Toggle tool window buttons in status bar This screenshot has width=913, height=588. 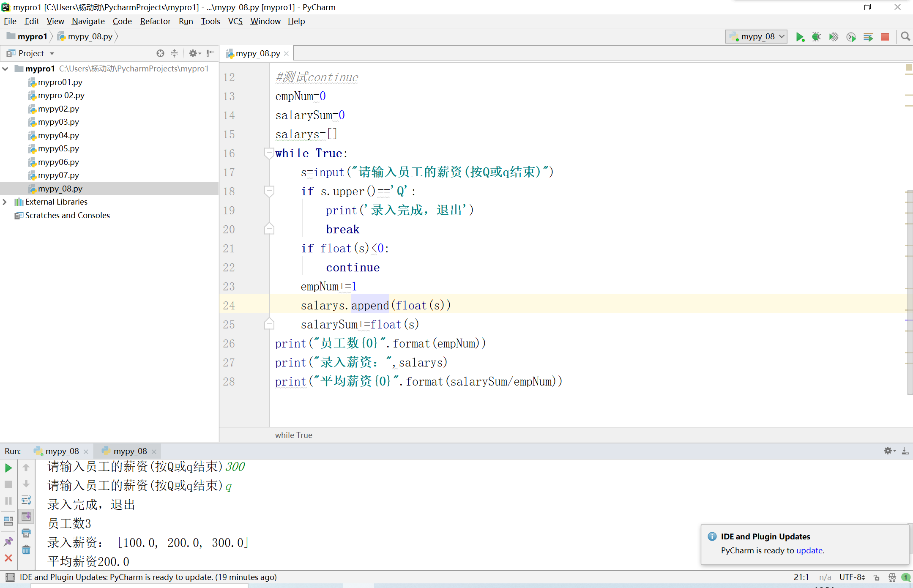(x=9, y=577)
